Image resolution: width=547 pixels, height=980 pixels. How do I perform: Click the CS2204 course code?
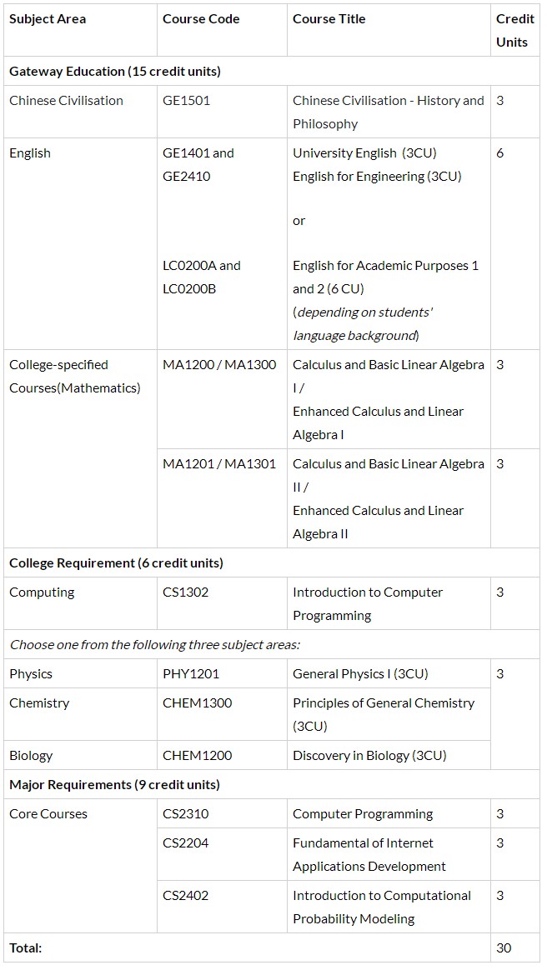click(186, 843)
